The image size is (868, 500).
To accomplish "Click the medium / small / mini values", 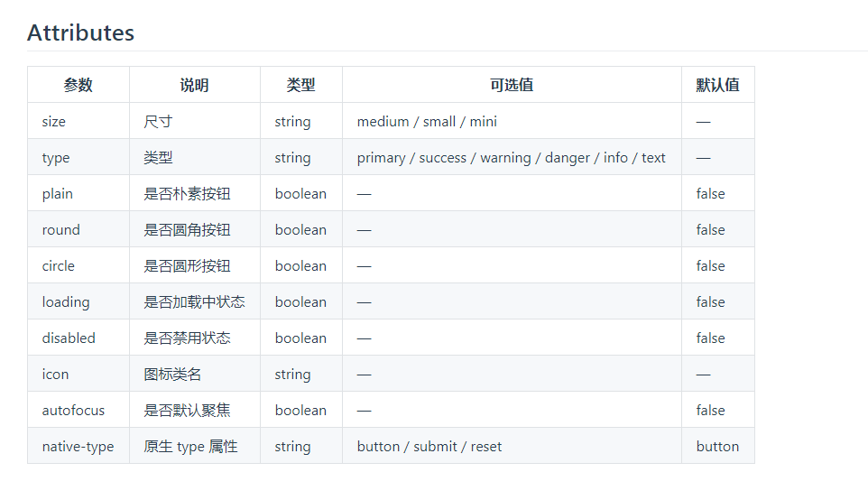I will click(x=427, y=121).
